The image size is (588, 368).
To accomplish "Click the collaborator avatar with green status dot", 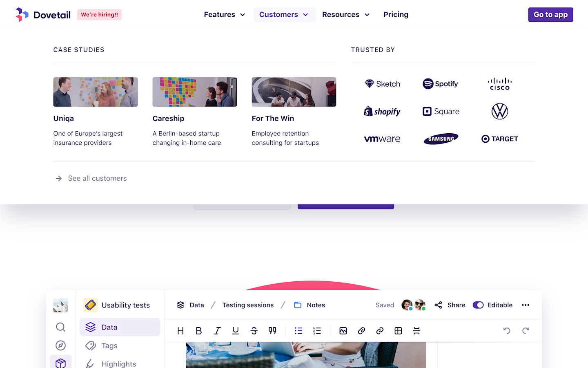I will click(x=420, y=305).
